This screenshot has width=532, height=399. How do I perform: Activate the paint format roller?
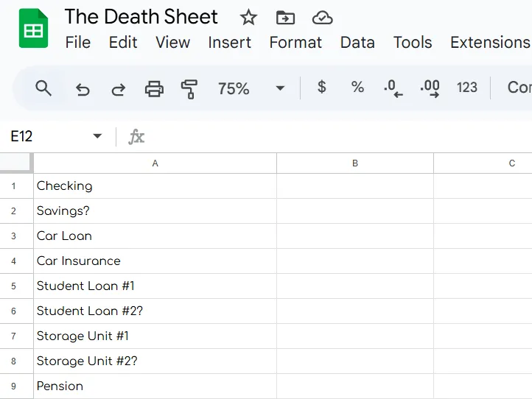point(189,89)
